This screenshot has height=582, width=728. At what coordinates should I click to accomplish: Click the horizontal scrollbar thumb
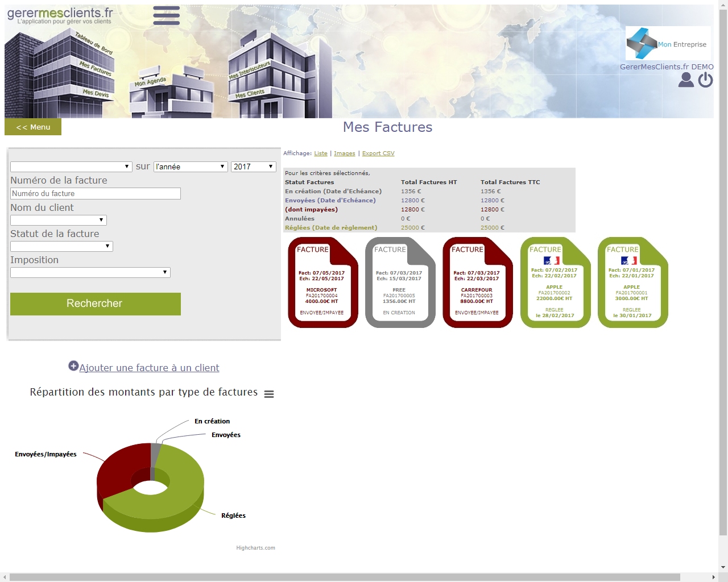point(345,577)
